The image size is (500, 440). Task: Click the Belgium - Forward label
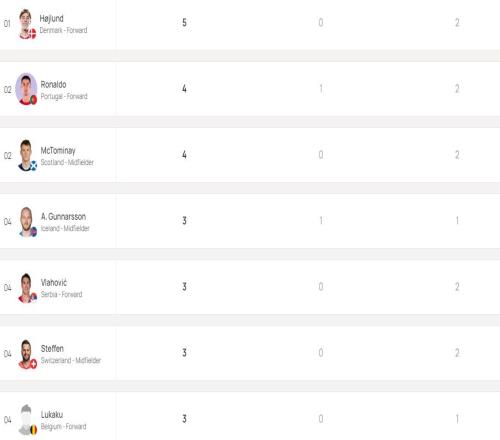[63, 426]
